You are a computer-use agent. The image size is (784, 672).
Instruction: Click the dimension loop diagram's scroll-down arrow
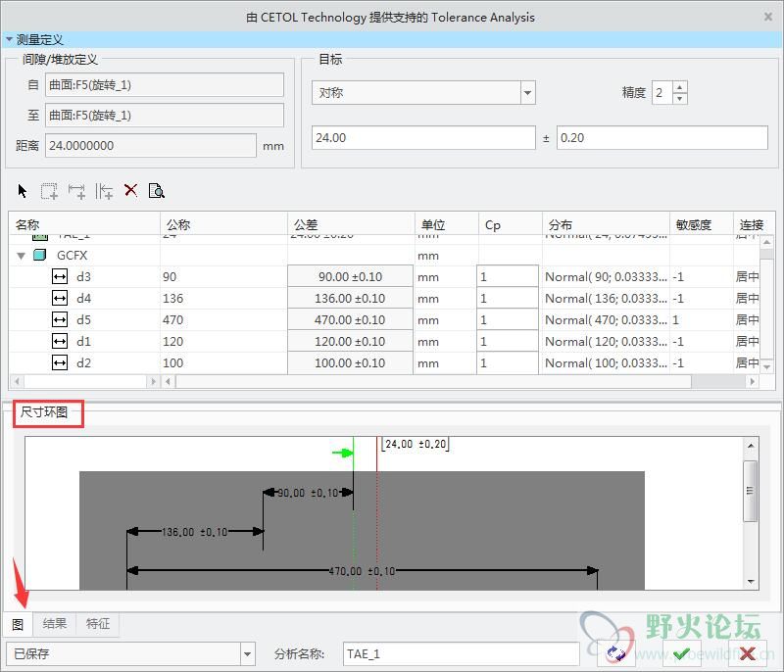(751, 581)
